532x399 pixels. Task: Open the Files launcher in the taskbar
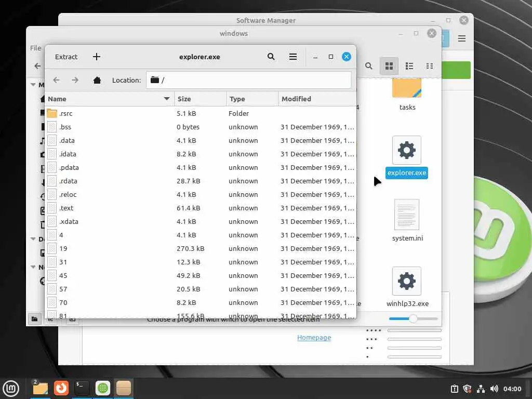click(40, 388)
